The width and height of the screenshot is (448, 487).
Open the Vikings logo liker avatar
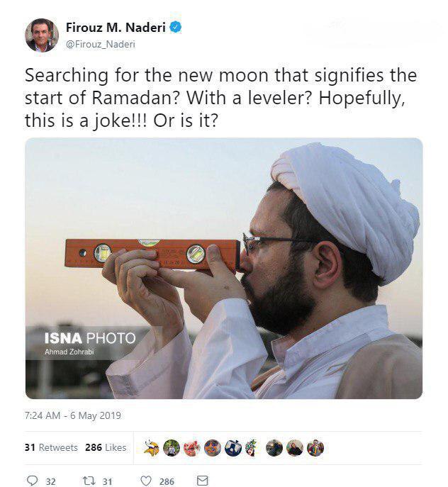151,448
